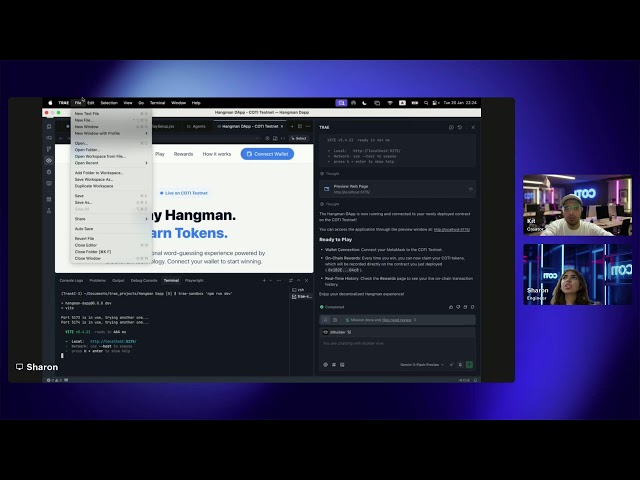Collapse the terminal panel with chevron

298,280
